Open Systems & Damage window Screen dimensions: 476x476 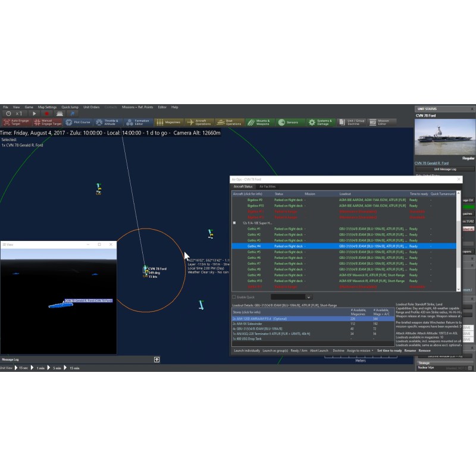click(320, 122)
